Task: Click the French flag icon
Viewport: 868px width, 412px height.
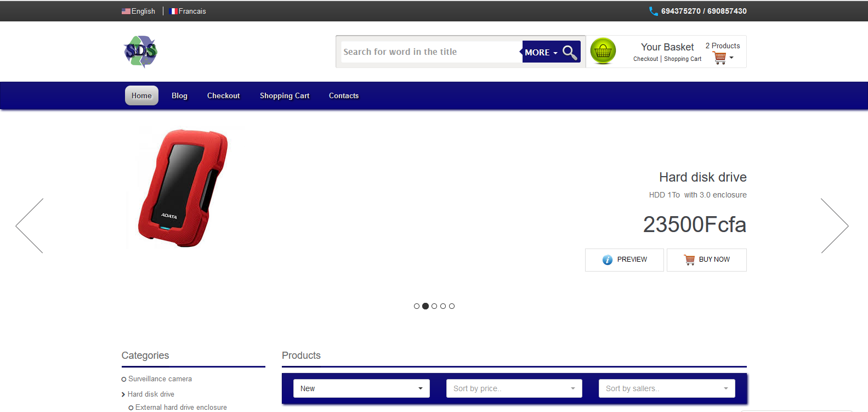Action: point(174,11)
